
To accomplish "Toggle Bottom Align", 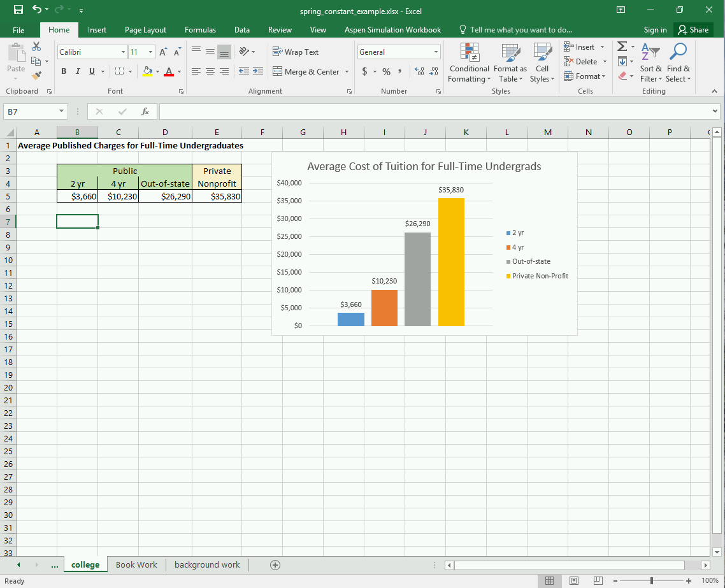I will [x=224, y=52].
